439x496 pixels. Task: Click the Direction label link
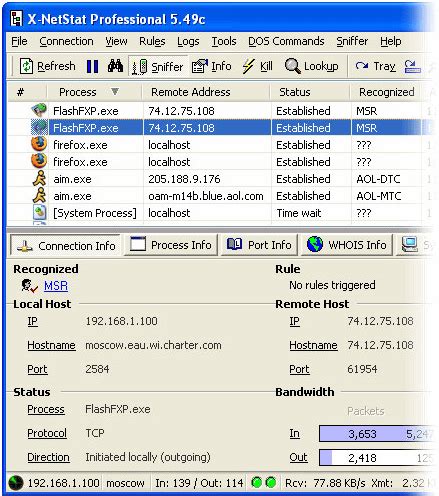point(49,457)
